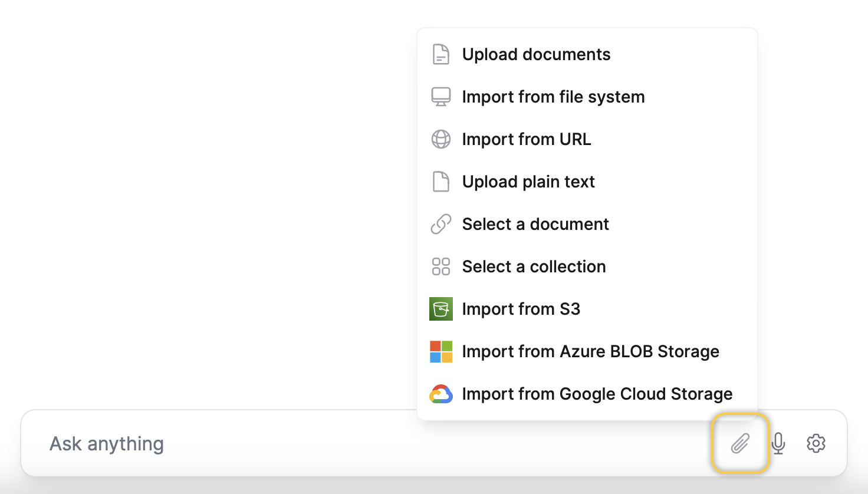Image resolution: width=868 pixels, height=494 pixels.
Task: Select Upload plain text entry
Action: [x=587, y=182]
